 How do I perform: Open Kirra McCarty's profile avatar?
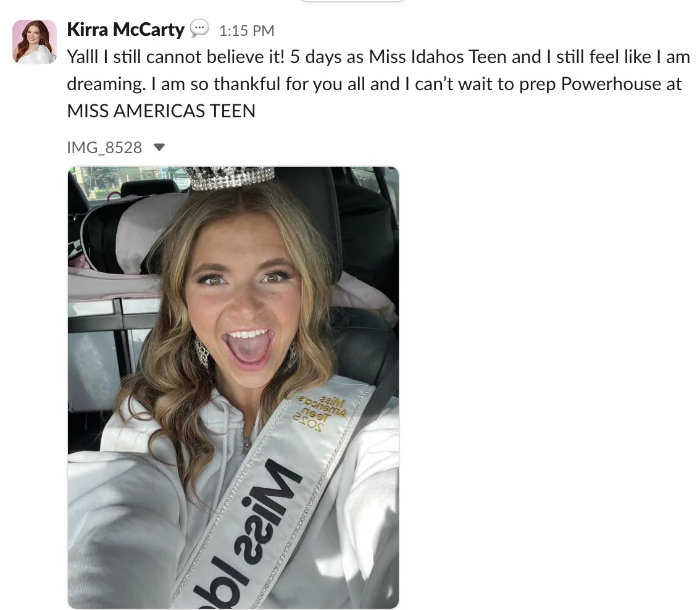point(35,42)
